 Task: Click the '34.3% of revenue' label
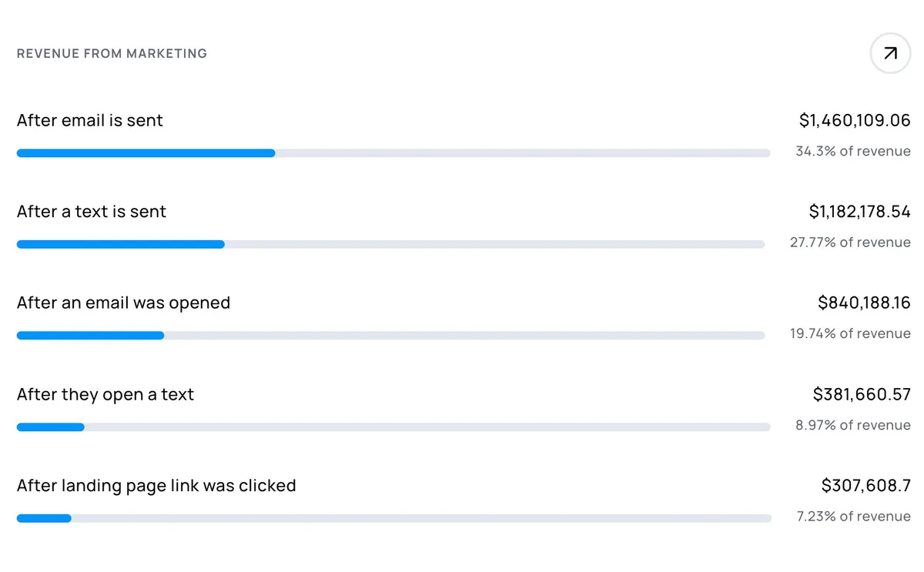[x=852, y=151]
